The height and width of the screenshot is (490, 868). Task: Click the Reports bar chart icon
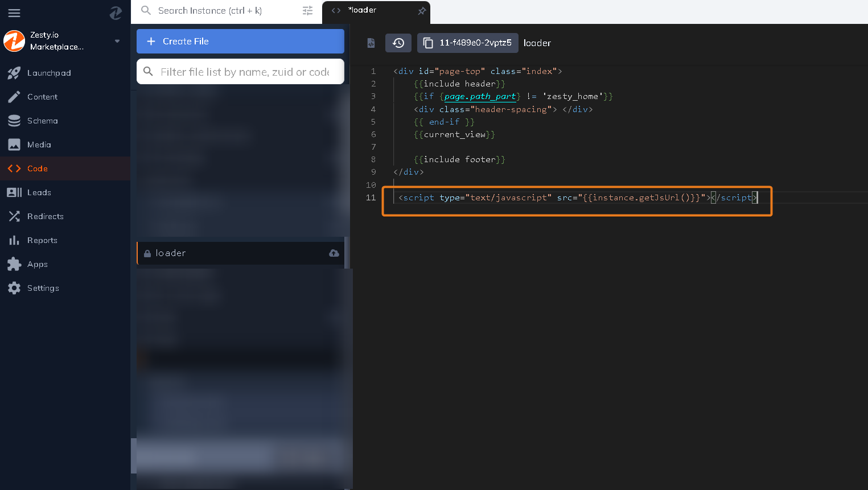point(14,240)
